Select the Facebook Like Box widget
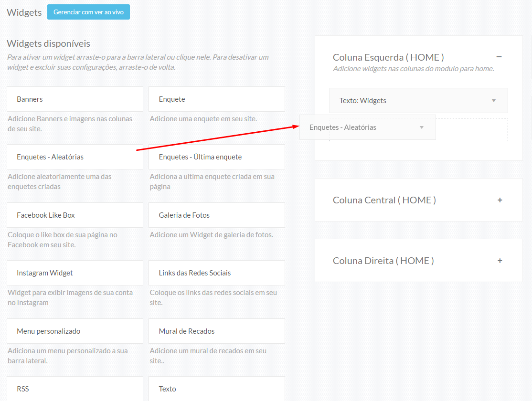The image size is (532, 401). pos(75,215)
